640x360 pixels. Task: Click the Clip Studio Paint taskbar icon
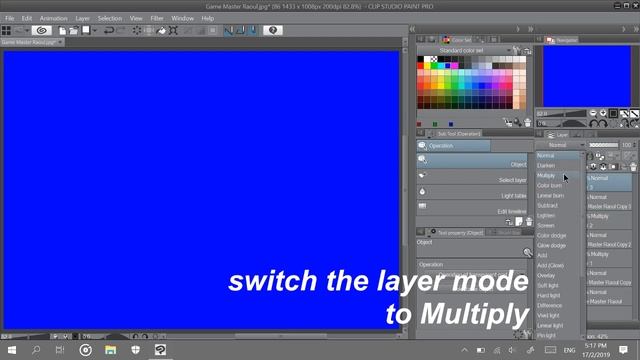tap(160, 350)
